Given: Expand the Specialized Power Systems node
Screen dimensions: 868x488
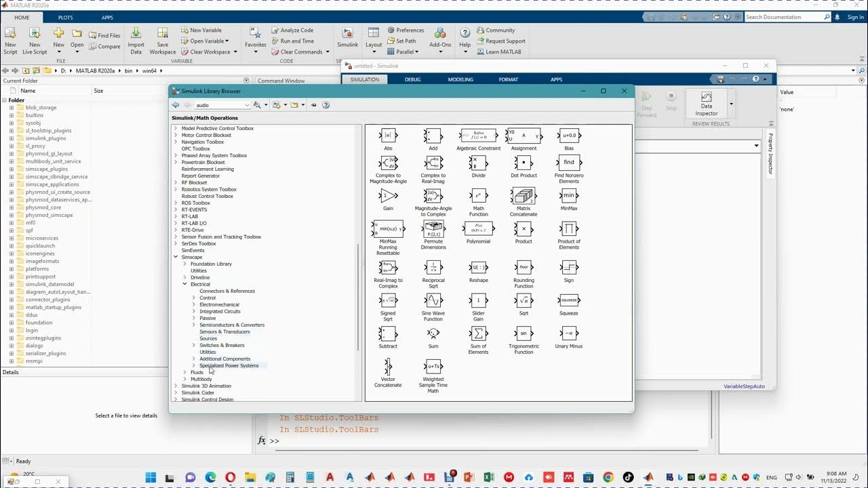Looking at the screenshot, I should pos(194,365).
